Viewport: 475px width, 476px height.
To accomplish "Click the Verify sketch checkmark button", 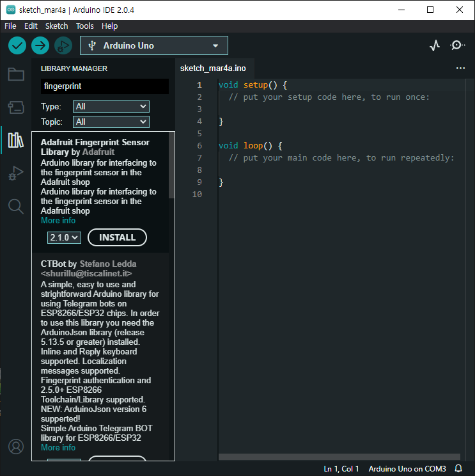I will pos(17,45).
